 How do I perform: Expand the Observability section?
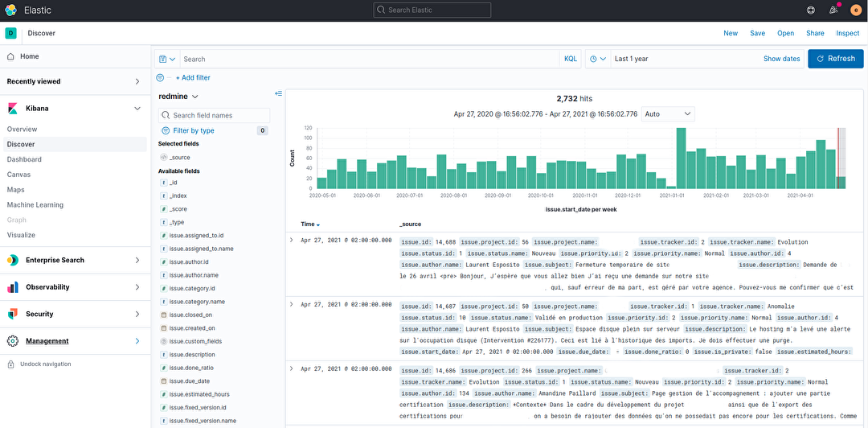coord(137,287)
